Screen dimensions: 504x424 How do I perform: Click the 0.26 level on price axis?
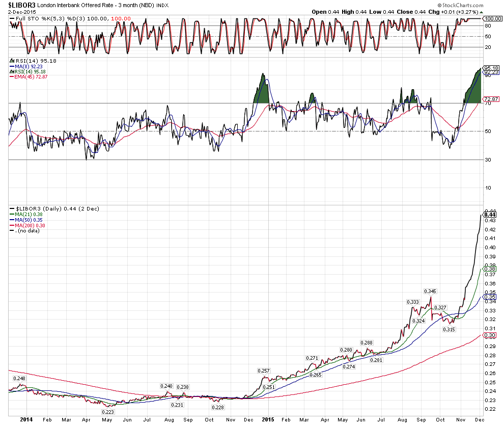click(x=490, y=374)
